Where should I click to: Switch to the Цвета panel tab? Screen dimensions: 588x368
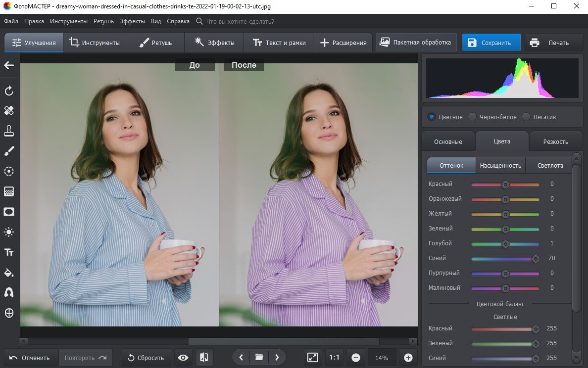[502, 141]
